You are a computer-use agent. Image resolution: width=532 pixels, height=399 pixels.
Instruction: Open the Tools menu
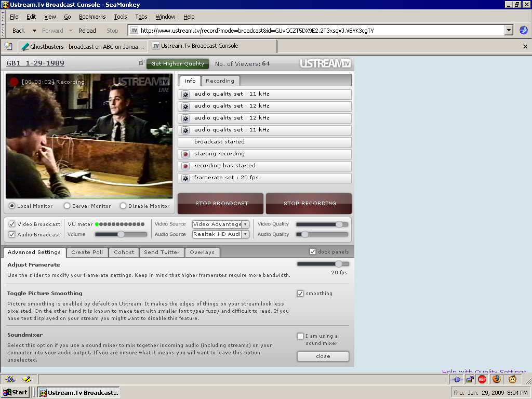121,17
